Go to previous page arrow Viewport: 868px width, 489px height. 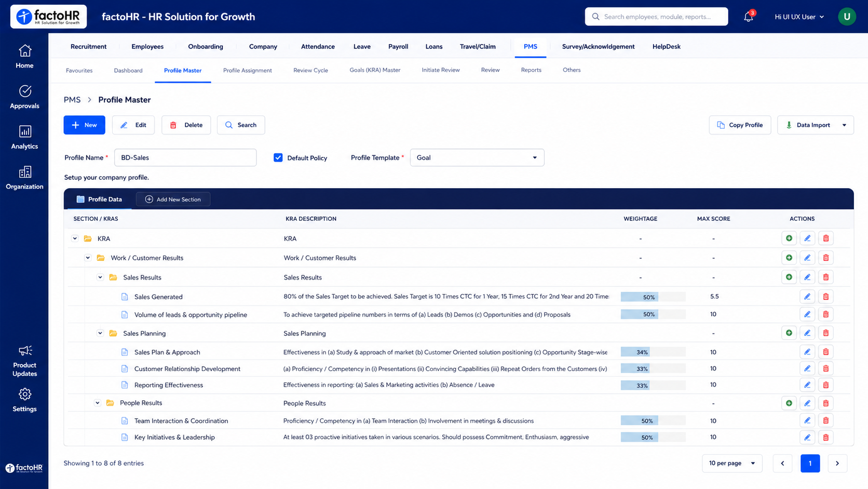[x=782, y=463]
